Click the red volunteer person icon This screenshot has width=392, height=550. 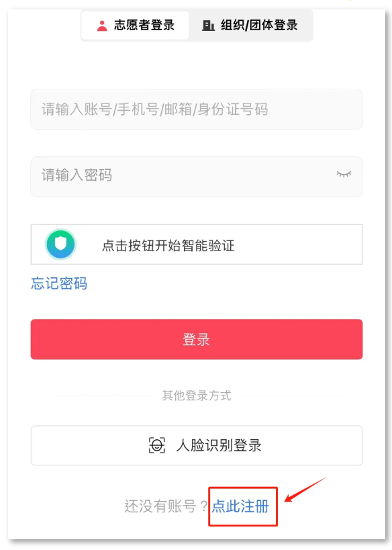[102, 26]
